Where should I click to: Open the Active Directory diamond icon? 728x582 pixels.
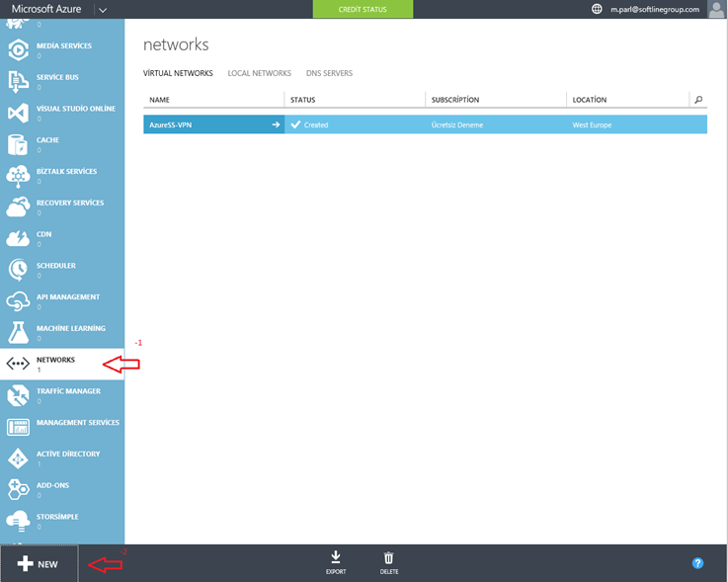click(18, 458)
